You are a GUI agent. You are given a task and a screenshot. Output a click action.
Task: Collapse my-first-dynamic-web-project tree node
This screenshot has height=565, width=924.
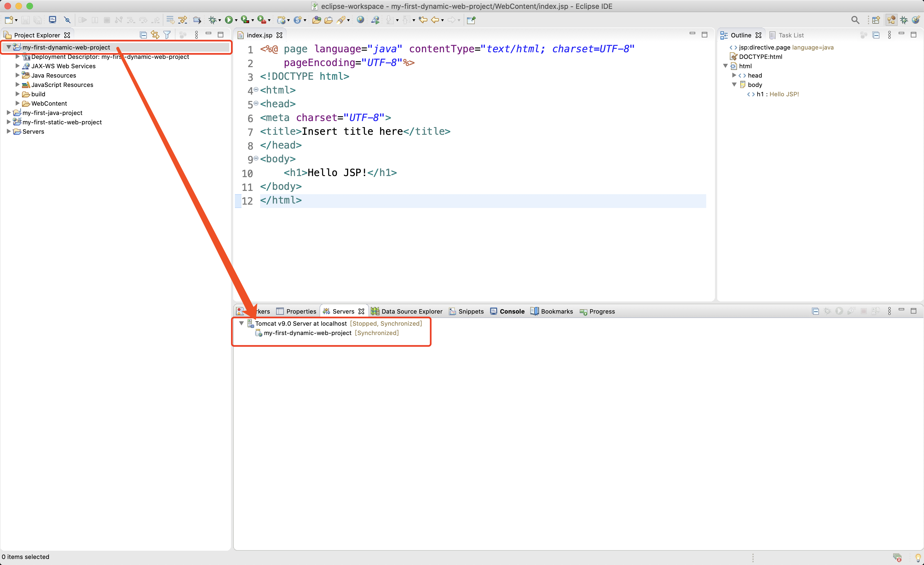click(9, 47)
